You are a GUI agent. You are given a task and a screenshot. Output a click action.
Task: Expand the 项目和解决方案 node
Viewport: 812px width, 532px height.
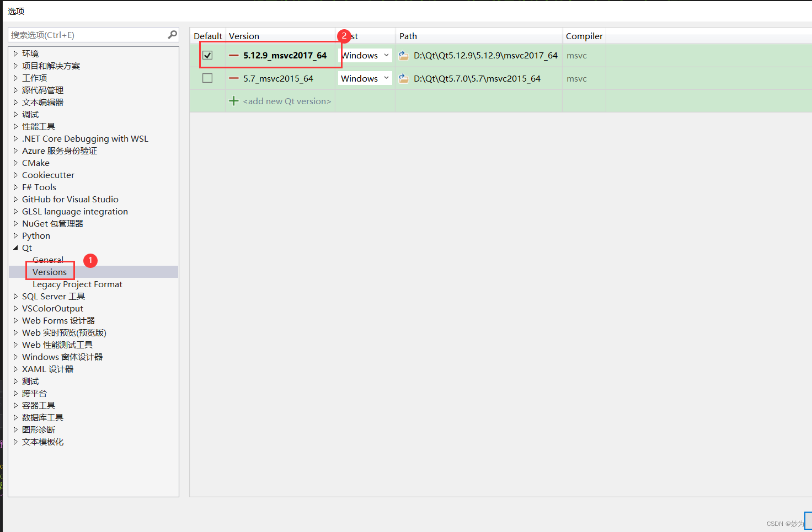point(15,66)
